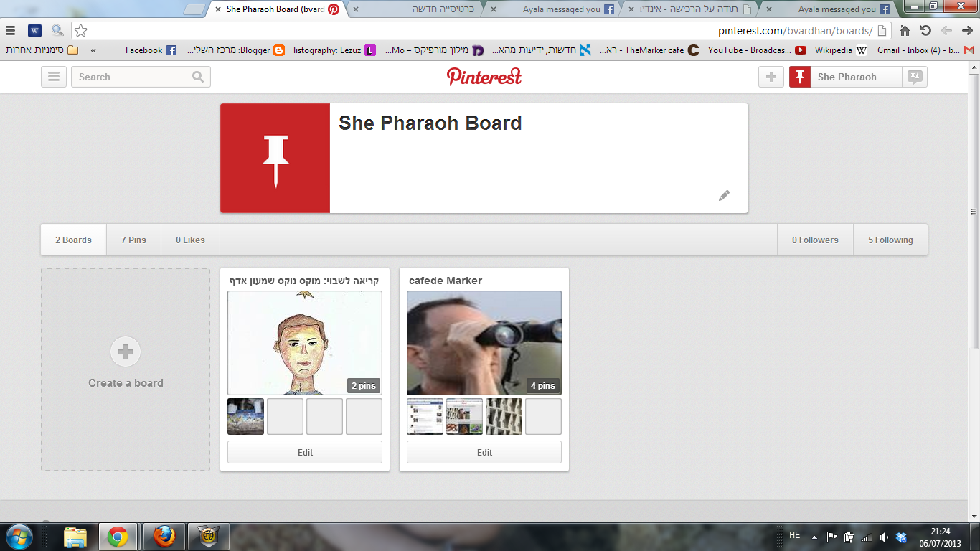Click the Pinterest add plus button
980x551 pixels.
pos(771,77)
